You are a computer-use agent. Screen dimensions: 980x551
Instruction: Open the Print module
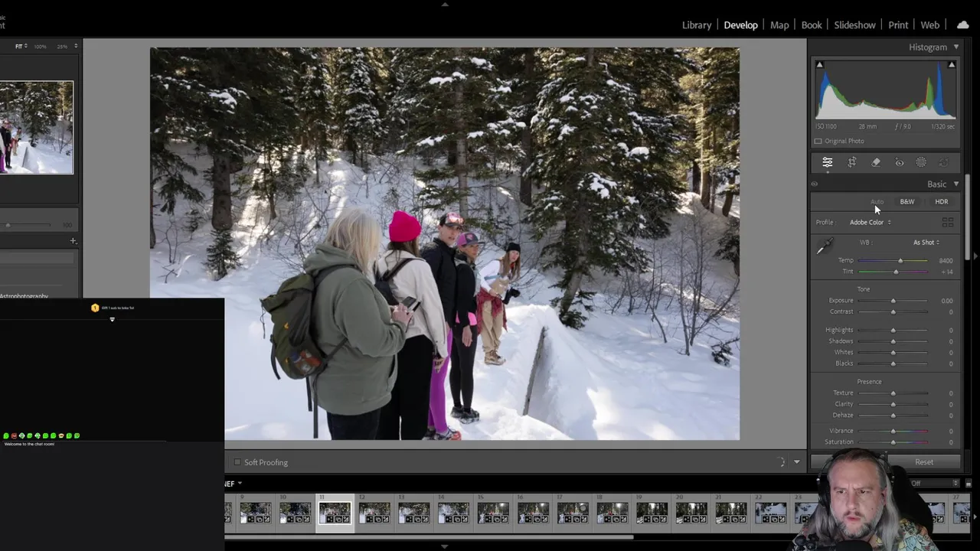(x=898, y=24)
